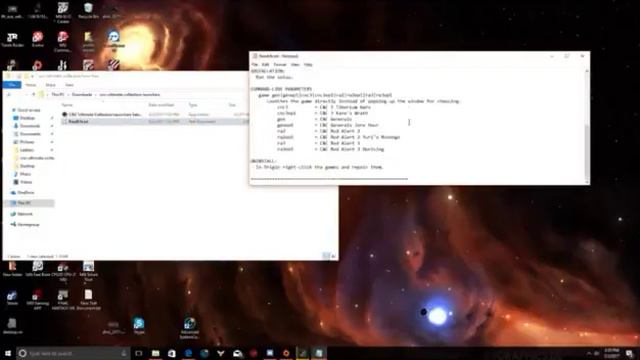Open Action Center notification icon
The image size is (640, 360).
[x=629, y=353]
